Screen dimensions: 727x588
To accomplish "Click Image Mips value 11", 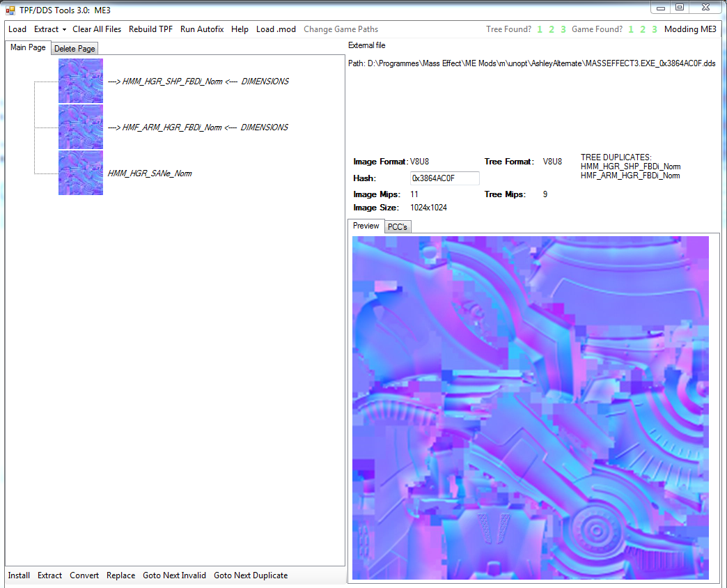I will tap(414, 194).
